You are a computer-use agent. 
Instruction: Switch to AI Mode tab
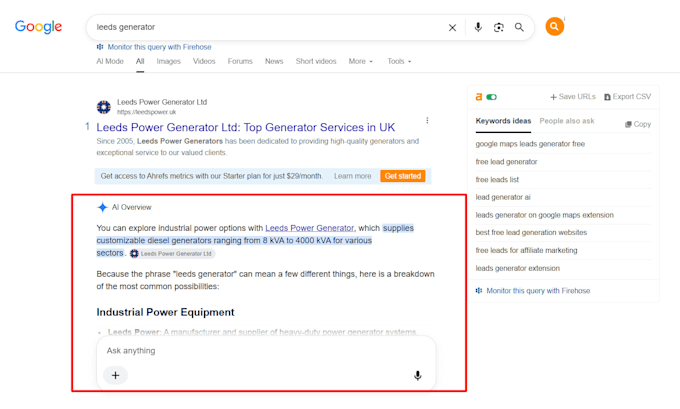pos(110,61)
